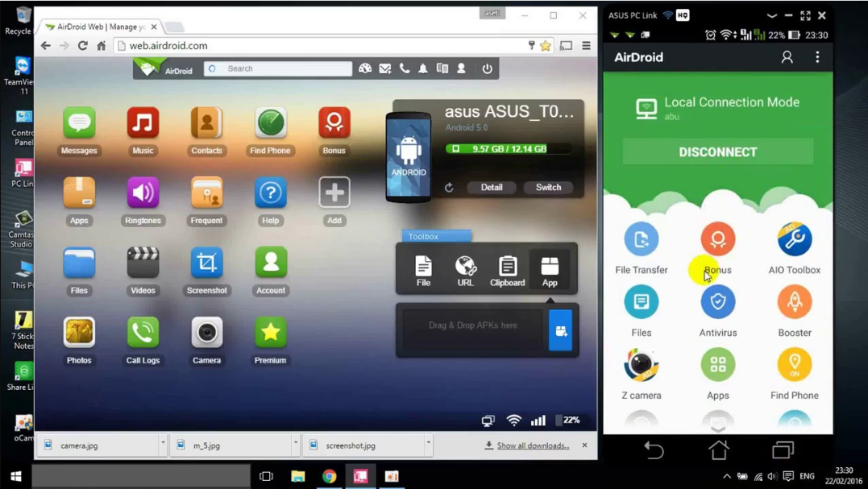Select the URL tab in Toolbox
The image size is (868, 489).
[466, 269]
